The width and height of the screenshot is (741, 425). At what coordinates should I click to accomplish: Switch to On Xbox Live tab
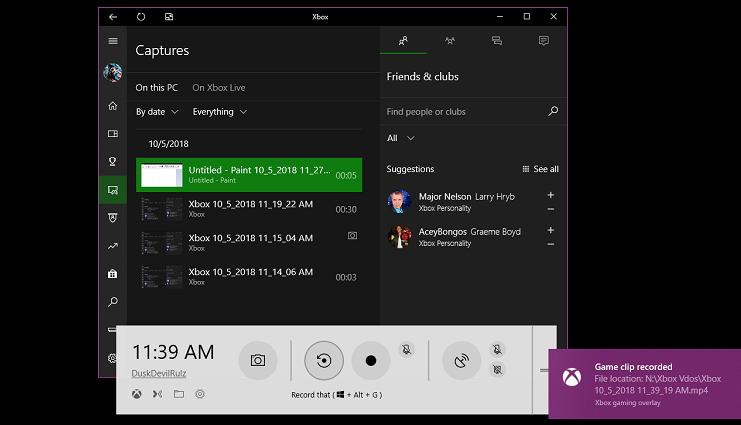[x=219, y=88]
